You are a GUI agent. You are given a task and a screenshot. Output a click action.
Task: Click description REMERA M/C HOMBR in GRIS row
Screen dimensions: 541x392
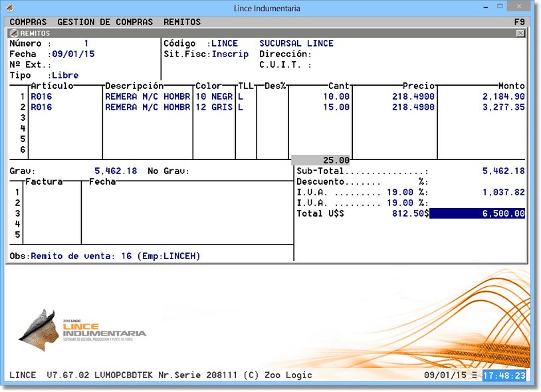(x=148, y=107)
